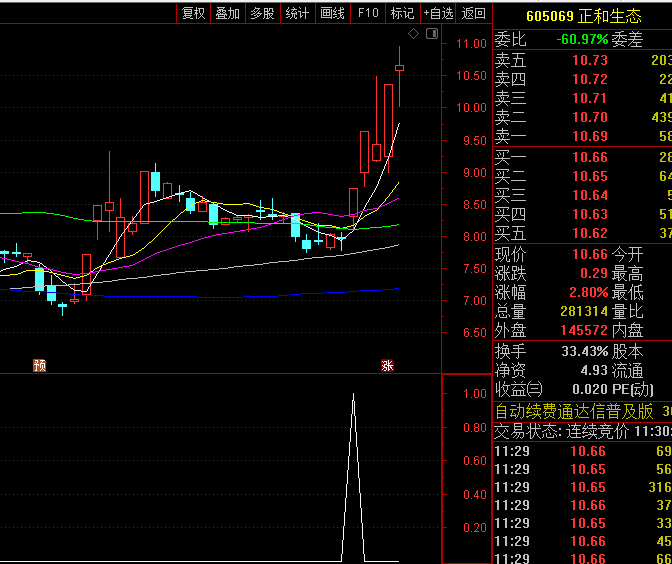
Task: Click the 预 marker on the chart timeline
Action: pos(39,365)
